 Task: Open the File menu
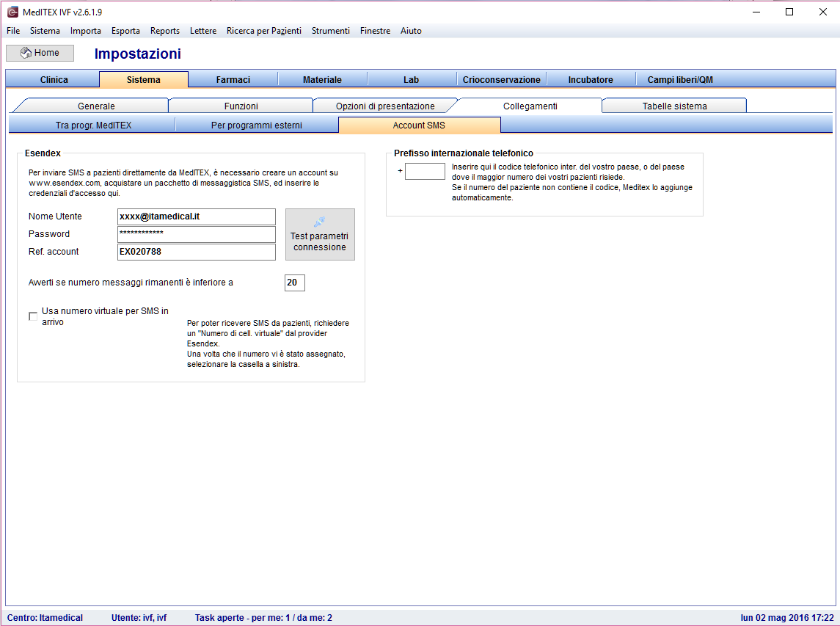[13, 31]
